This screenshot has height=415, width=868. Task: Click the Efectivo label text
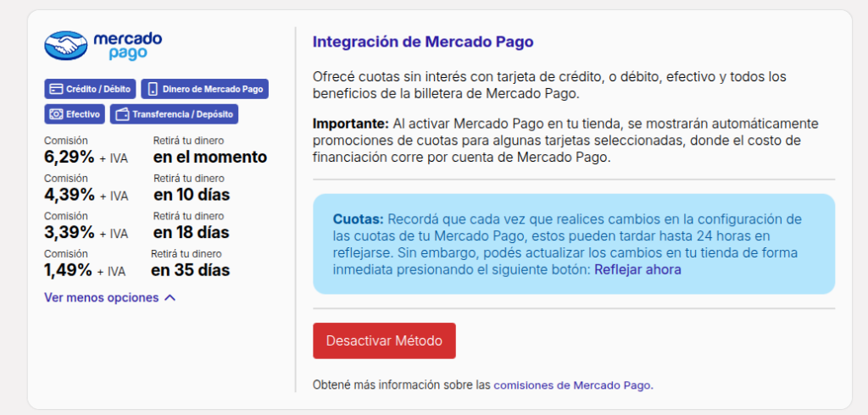click(83, 114)
